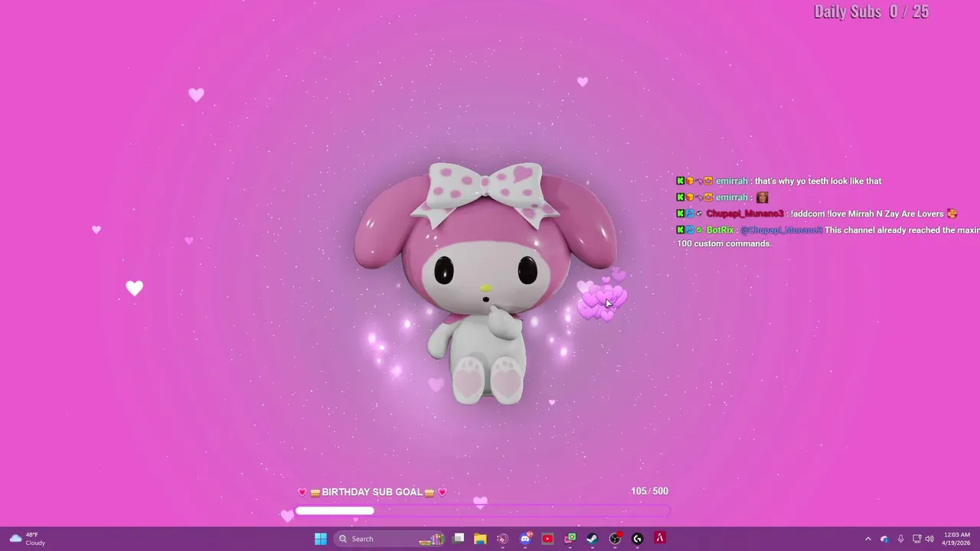
Task: Click the BotRix username in chat
Action: click(720, 230)
